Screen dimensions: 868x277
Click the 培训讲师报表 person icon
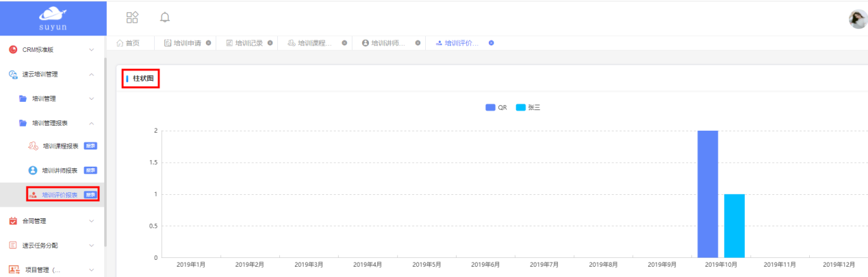(x=32, y=170)
